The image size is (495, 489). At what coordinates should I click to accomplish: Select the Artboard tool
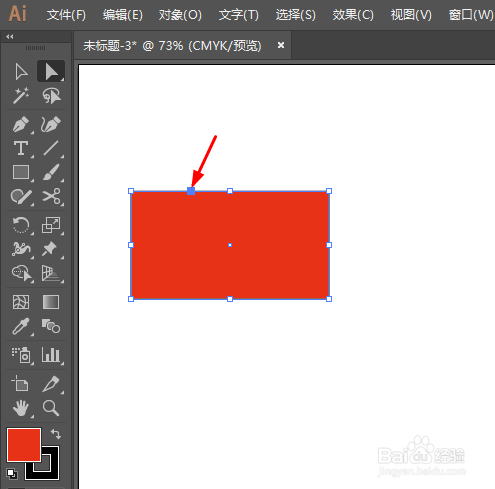coord(20,383)
